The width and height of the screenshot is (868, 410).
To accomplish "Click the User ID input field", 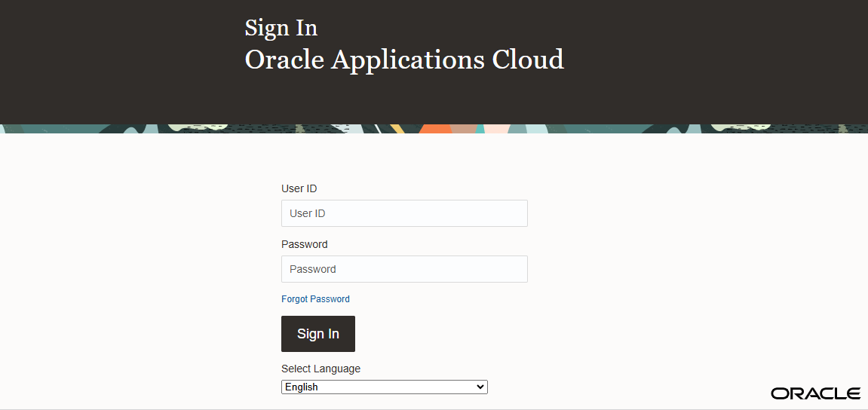I will point(404,213).
